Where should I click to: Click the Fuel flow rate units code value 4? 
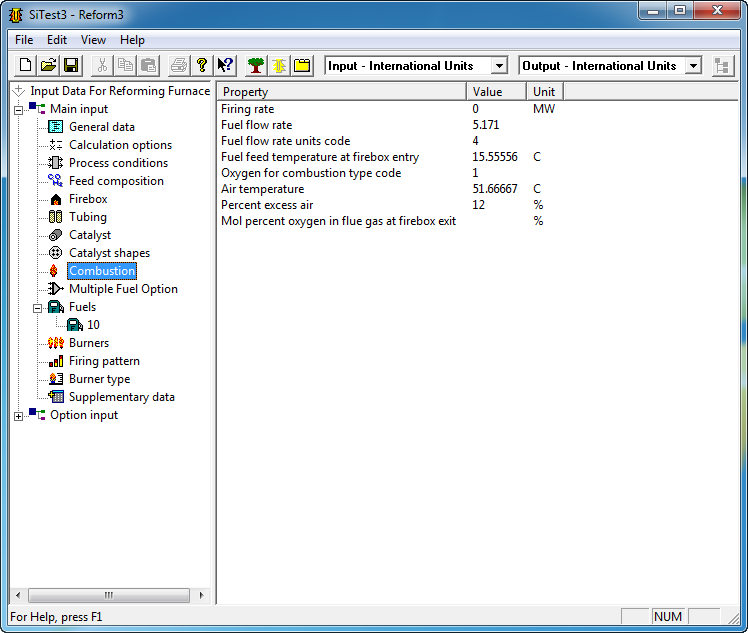(x=475, y=141)
